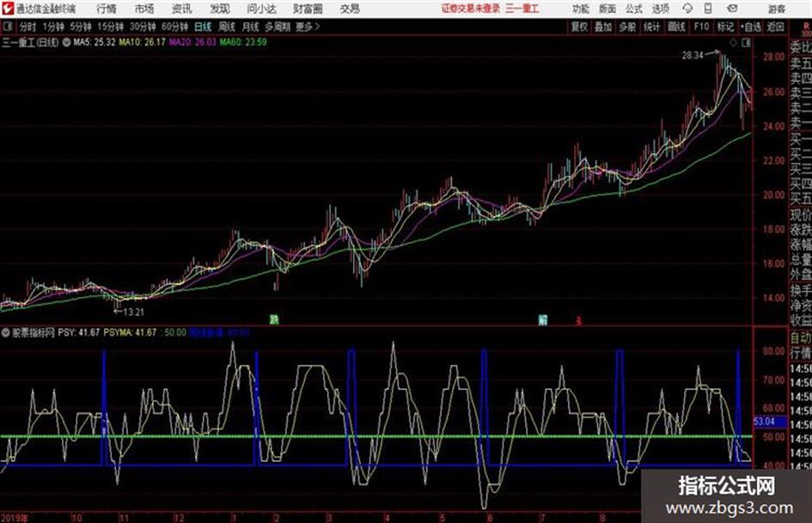Open the F10 company info button
The height and width of the screenshot is (523, 812).
point(701,27)
